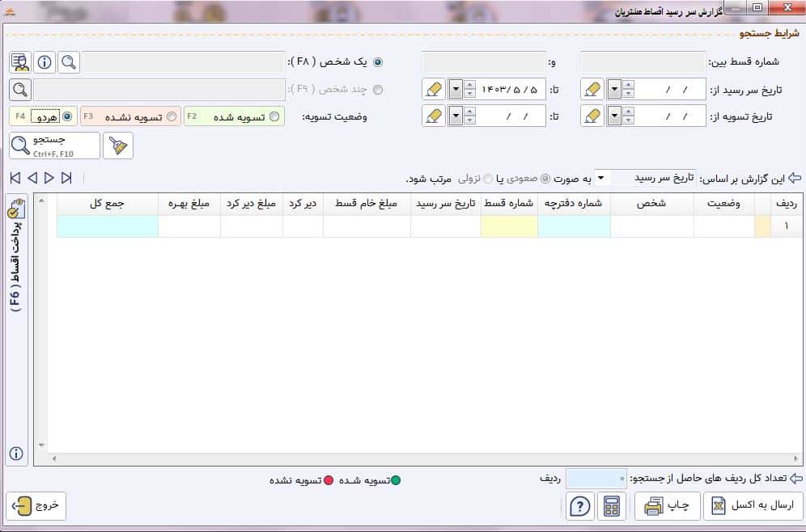Viewport: 806px width, 532px height.
Task: Click the ارسال به اکسل button
Action: (753, 506)
